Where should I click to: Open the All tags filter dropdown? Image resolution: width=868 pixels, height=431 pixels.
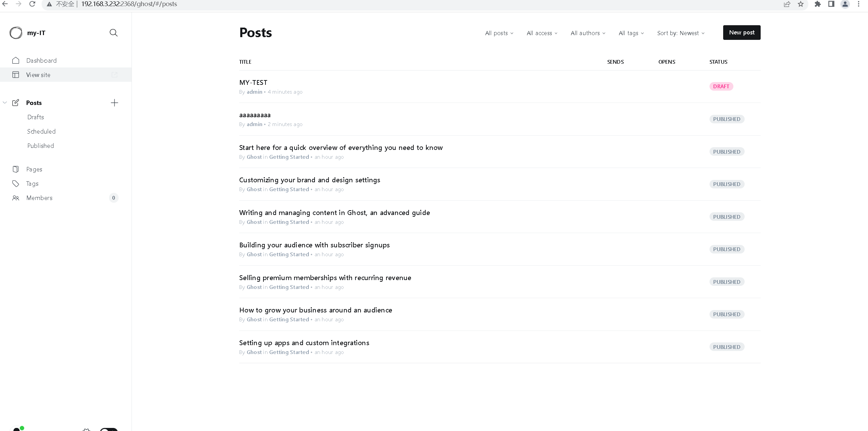631,33
